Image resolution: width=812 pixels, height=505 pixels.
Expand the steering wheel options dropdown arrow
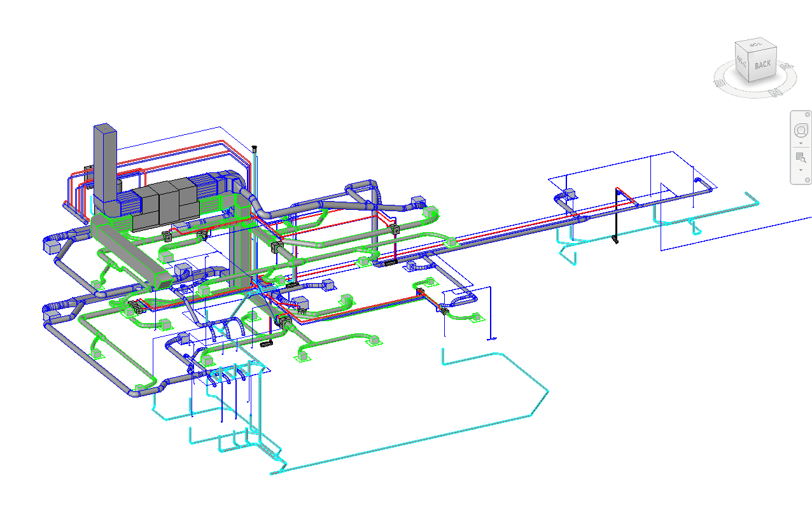point(801,144)
